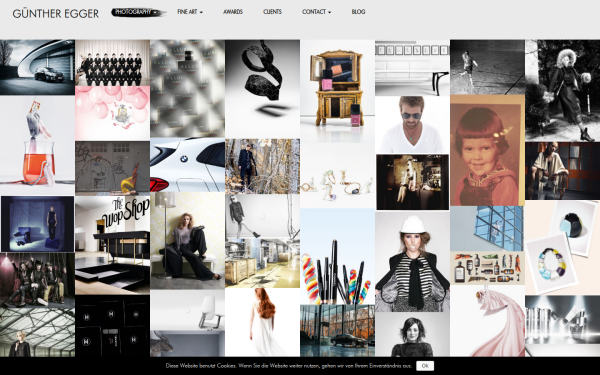Image resolution: width=600 pixels, height=375 pixels.
Task: Accept cookies with the OK button
Action: point(425,366)
